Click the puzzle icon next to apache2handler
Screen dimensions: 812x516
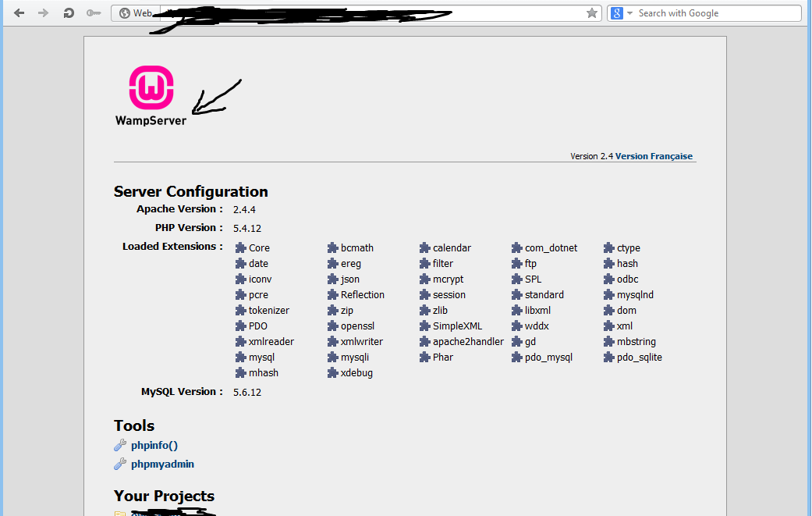425,342
